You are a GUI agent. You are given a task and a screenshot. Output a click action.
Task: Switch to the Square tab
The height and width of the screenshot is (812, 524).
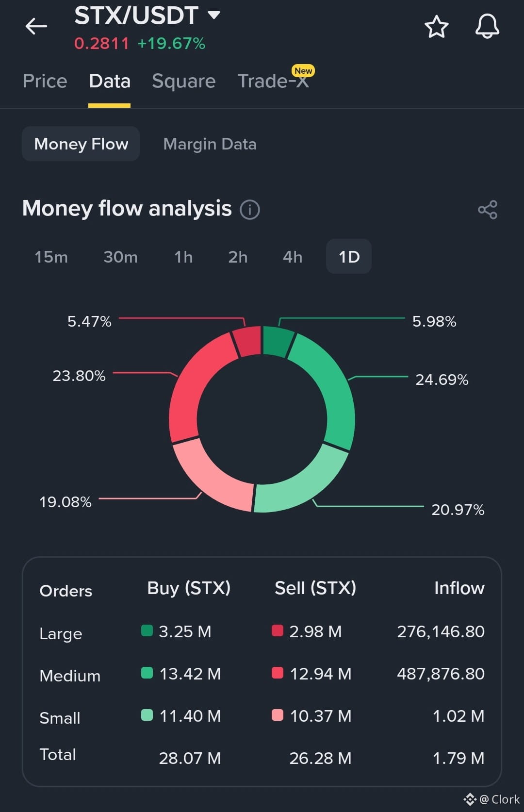tap(183, 81)
